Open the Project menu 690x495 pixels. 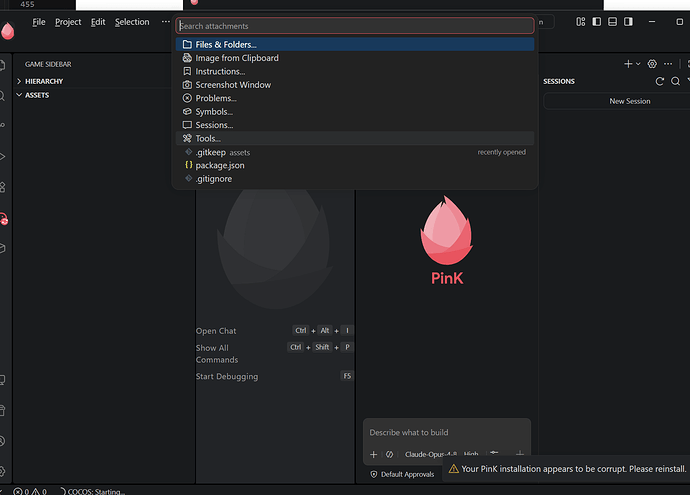[68, 22]
